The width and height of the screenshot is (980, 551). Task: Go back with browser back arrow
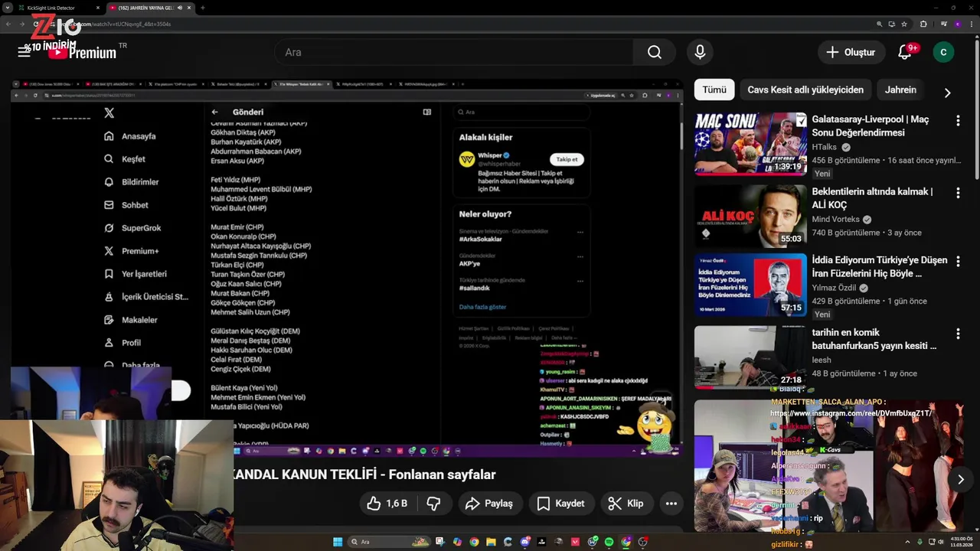coord(8,24)
